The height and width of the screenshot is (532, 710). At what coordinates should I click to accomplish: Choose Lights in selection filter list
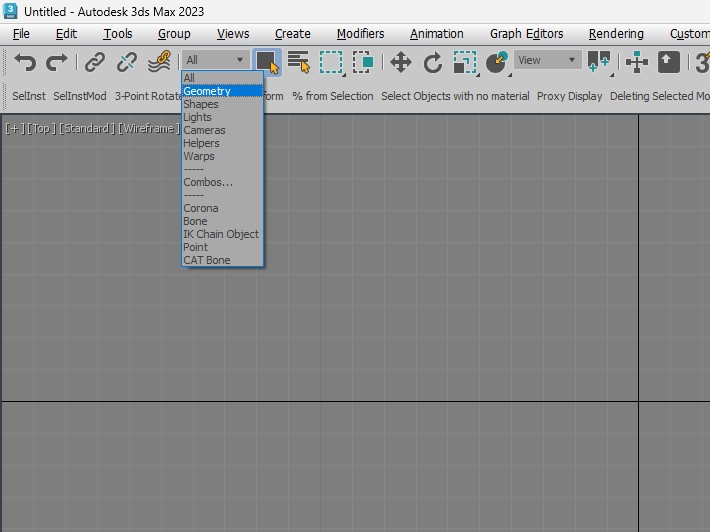222,117
